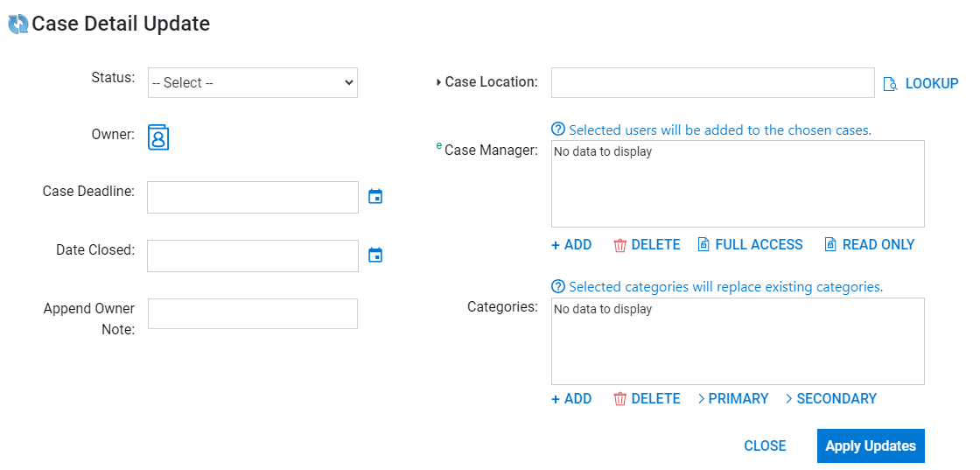Click the Categories DELETE trash icon

[620, 399]
